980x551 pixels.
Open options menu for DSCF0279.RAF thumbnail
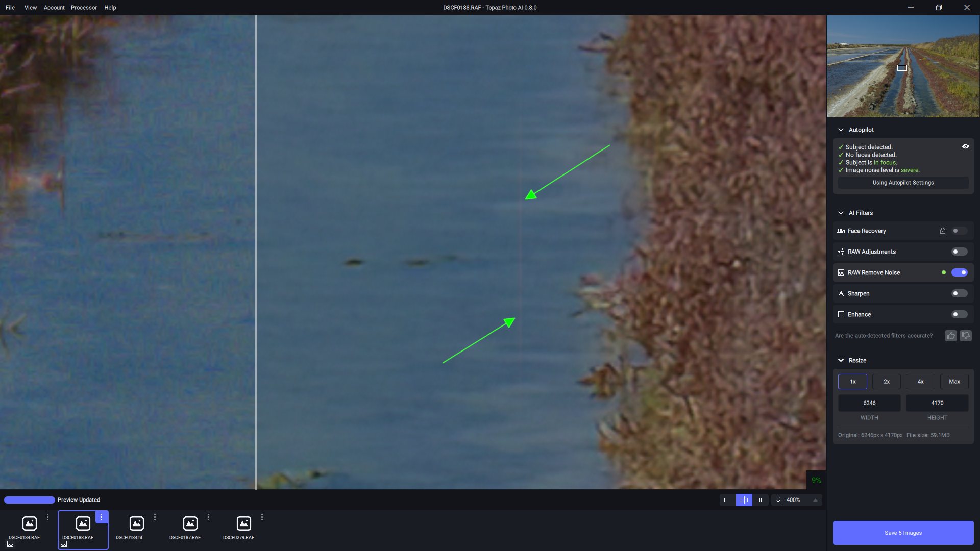262,517
